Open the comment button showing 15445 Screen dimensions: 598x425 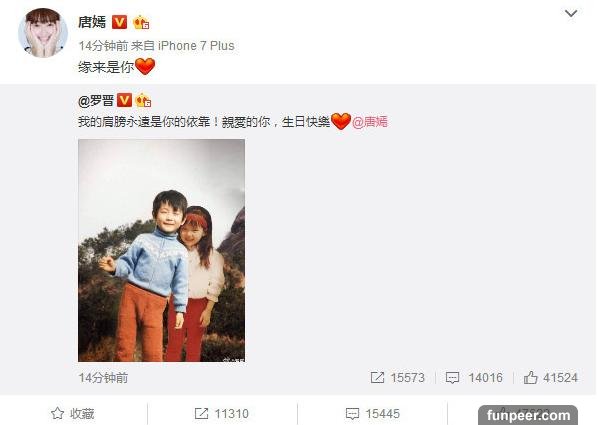point(373,414)
